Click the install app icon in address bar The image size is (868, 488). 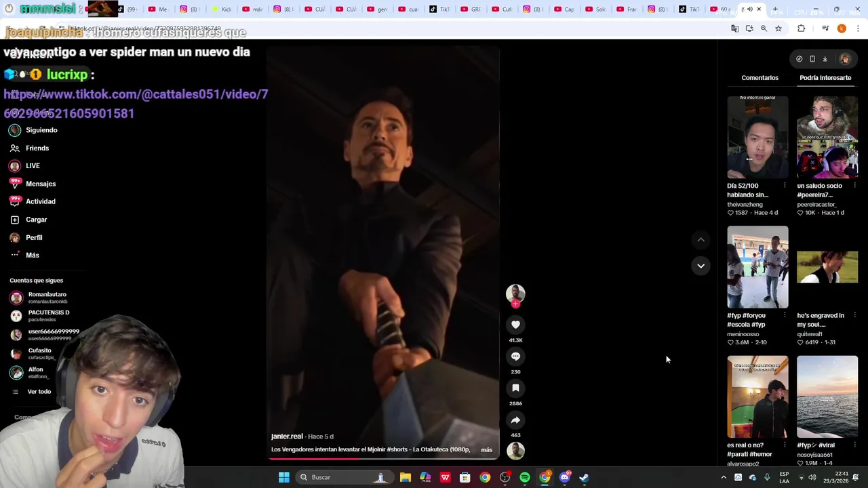[x=749, y=28]
